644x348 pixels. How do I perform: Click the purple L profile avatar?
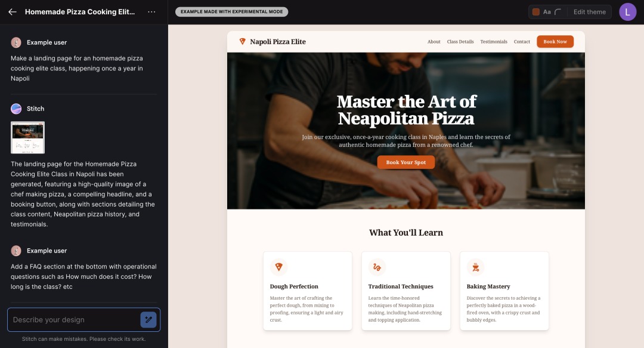click(x=627, y=12)
